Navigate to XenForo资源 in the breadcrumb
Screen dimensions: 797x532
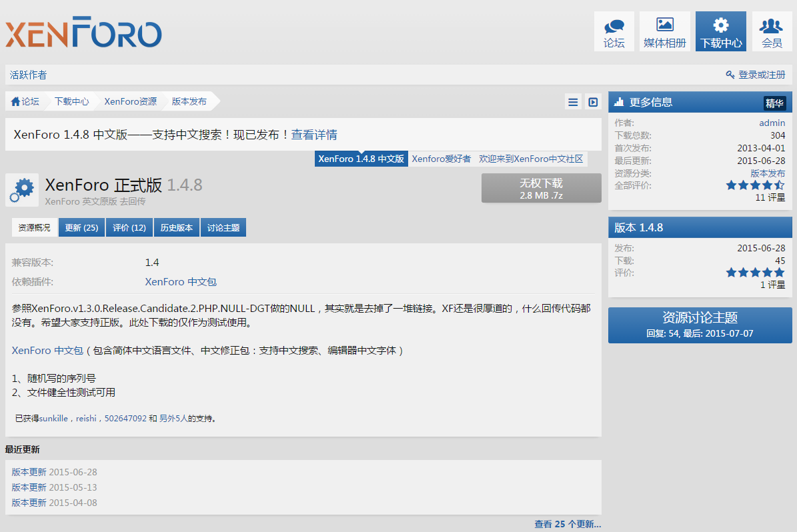point(131,101)
